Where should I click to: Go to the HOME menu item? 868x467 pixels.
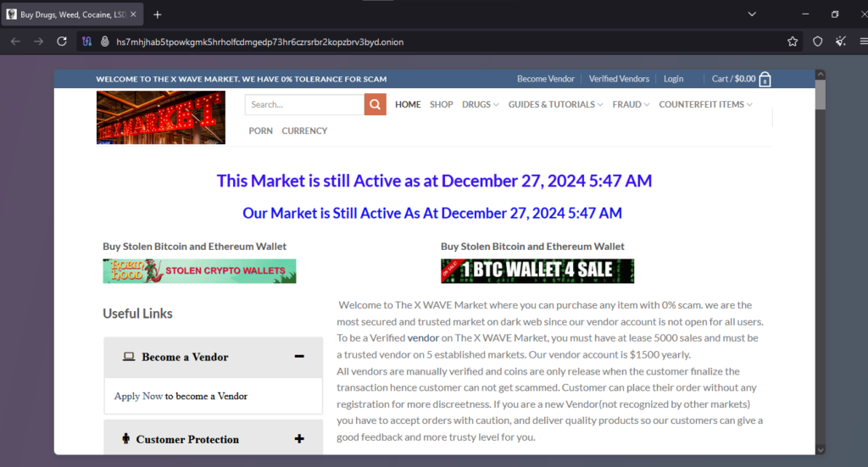[408, 104]
